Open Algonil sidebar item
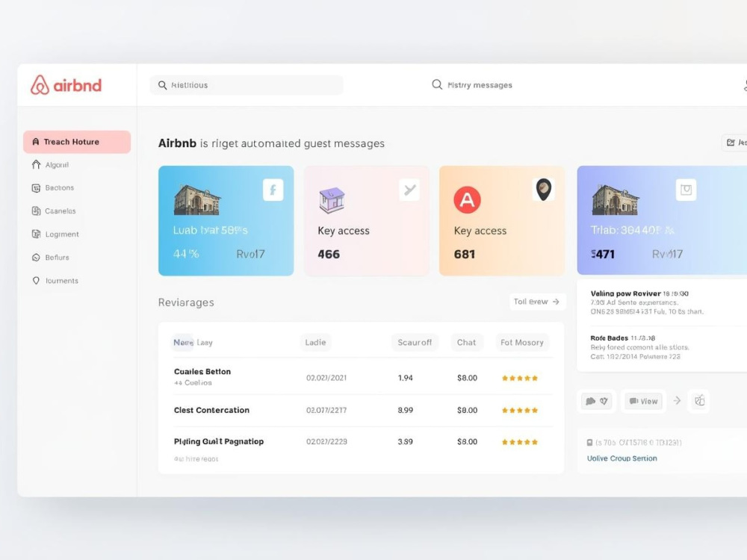 [51, 165]
